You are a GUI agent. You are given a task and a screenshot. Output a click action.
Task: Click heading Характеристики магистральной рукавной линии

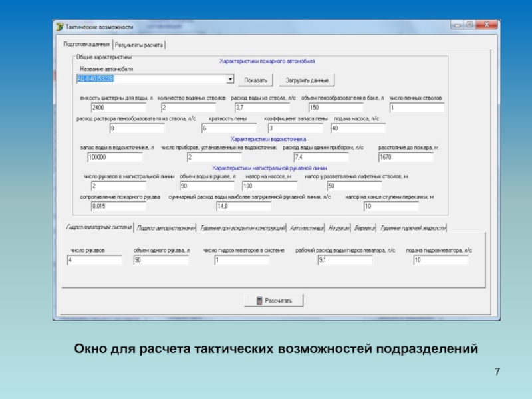point(269,168)
